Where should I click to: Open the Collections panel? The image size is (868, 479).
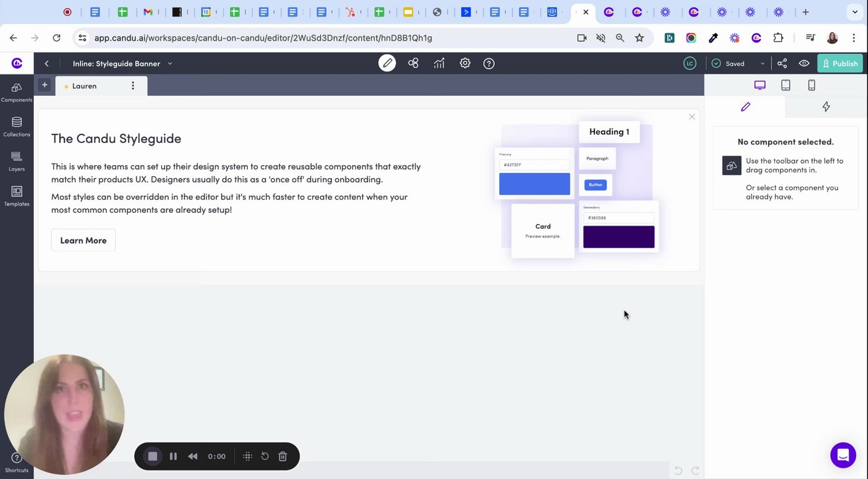[17, 126]
